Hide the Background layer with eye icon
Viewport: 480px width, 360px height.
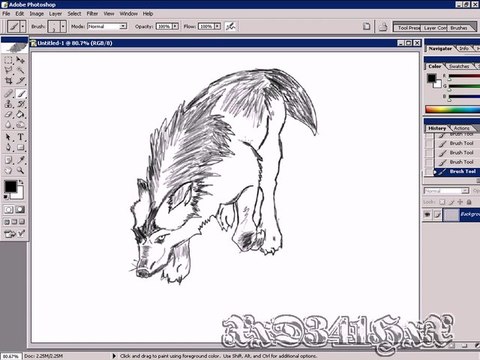(x=428, y=214)
